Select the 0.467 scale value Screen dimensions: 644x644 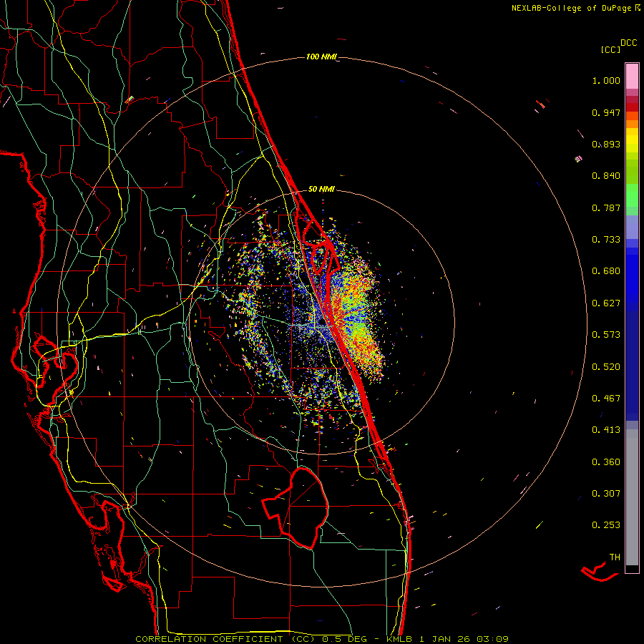click(606, 399)
